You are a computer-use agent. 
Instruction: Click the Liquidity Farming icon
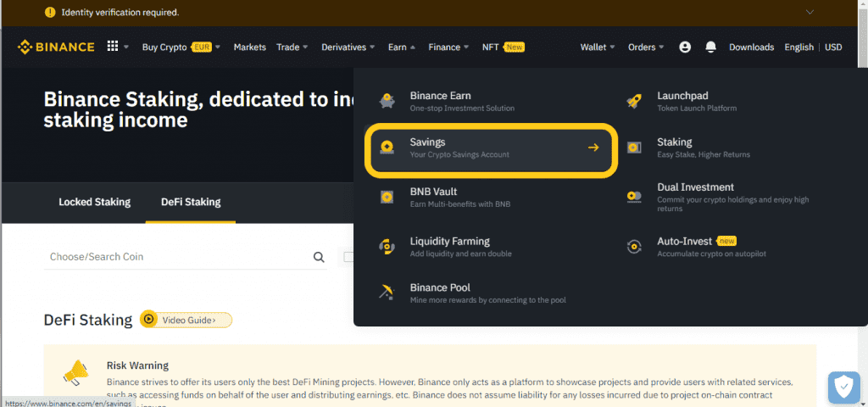(x=387, y=247)
